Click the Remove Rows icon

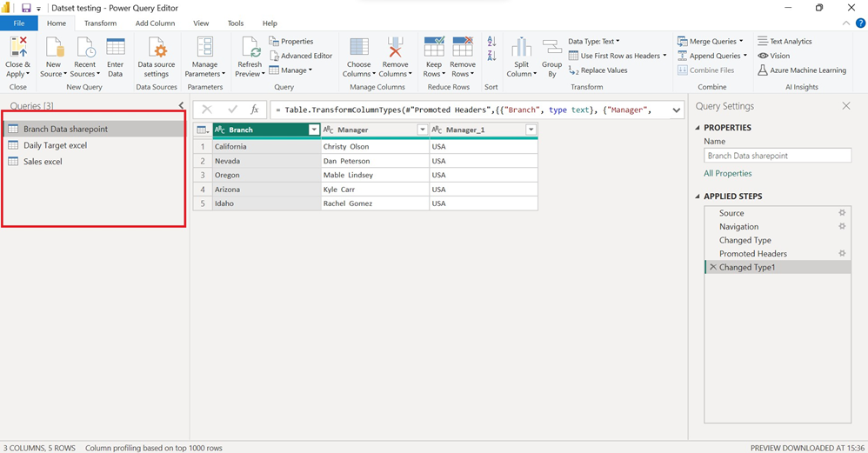463,47
